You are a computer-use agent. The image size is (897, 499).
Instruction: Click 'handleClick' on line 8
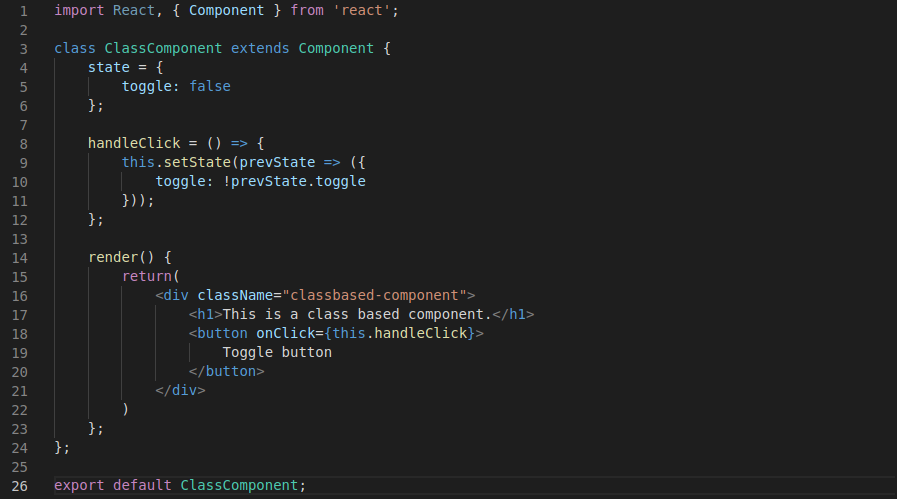click(x=134, y=143)
